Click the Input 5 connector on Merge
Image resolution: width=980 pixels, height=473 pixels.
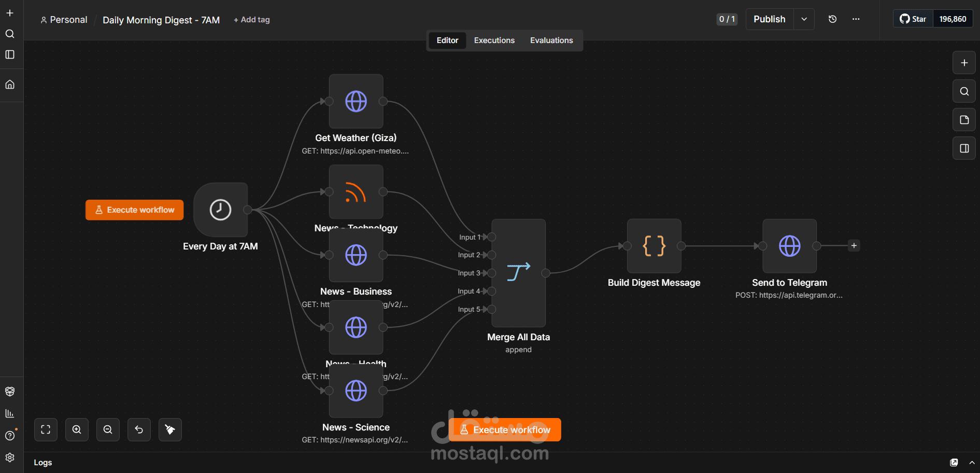(491, 310)
